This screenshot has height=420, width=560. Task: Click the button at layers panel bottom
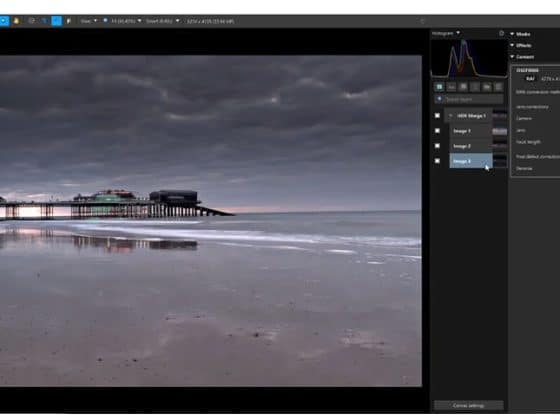pos(468,405)
